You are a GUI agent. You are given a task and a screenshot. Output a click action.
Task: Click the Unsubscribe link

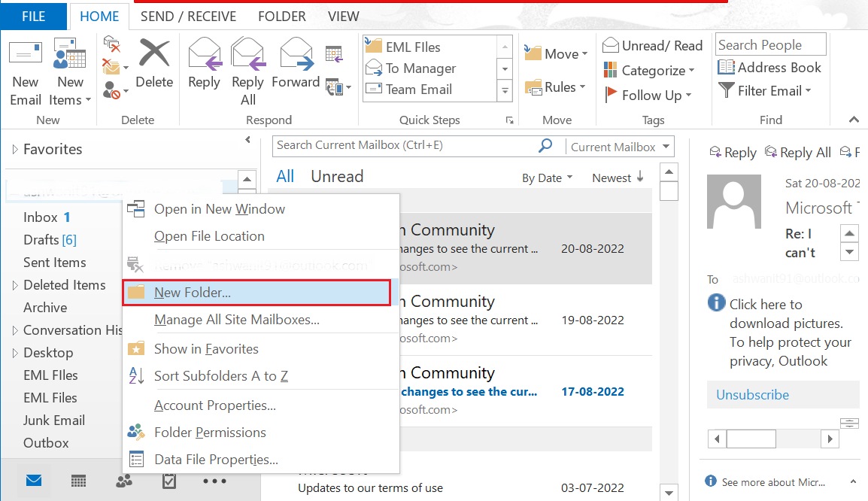click(752, 395)
